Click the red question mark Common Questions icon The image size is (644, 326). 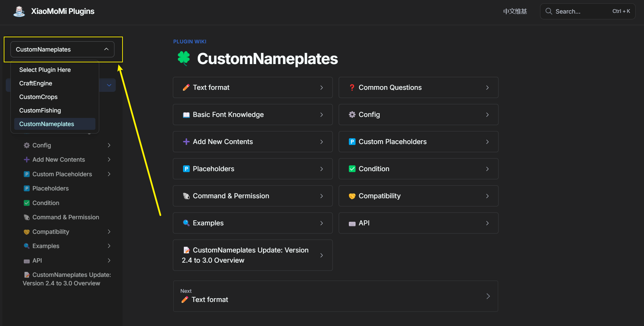[352, 87]
